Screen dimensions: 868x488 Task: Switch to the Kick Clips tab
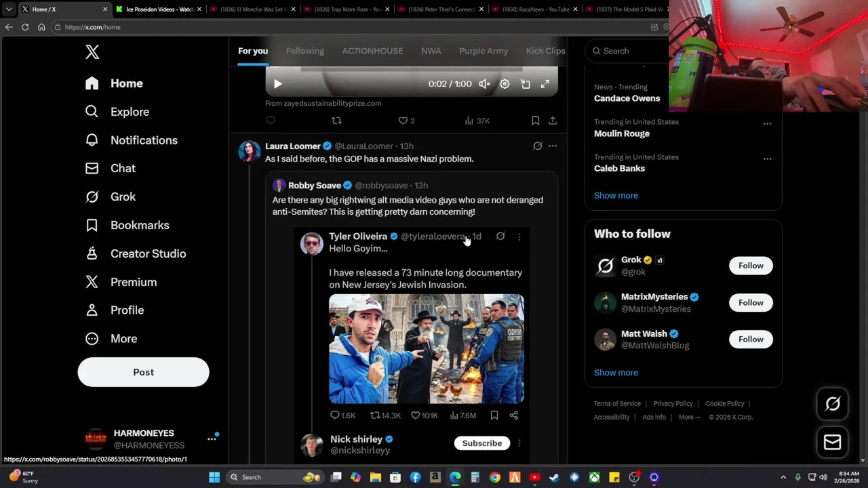(x=545, y=51)
